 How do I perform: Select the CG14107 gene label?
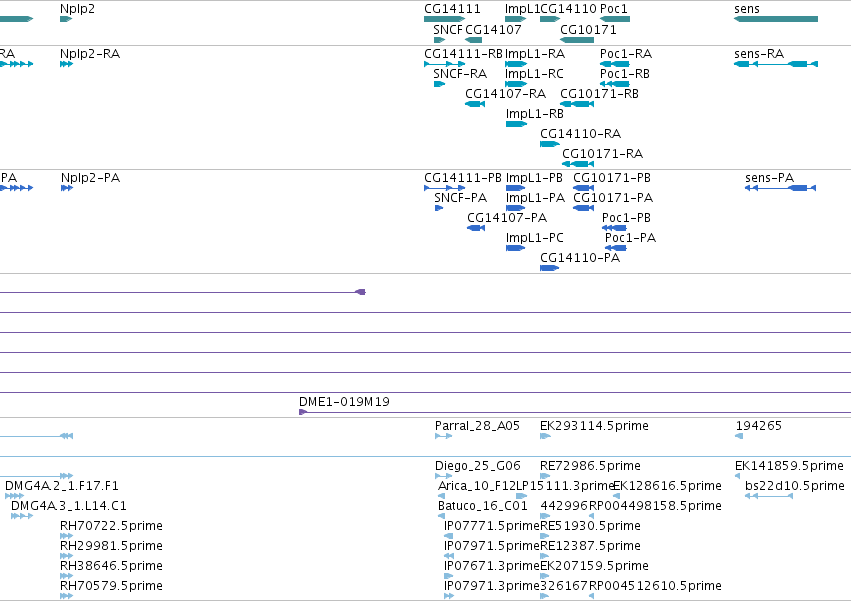point(493,29)
